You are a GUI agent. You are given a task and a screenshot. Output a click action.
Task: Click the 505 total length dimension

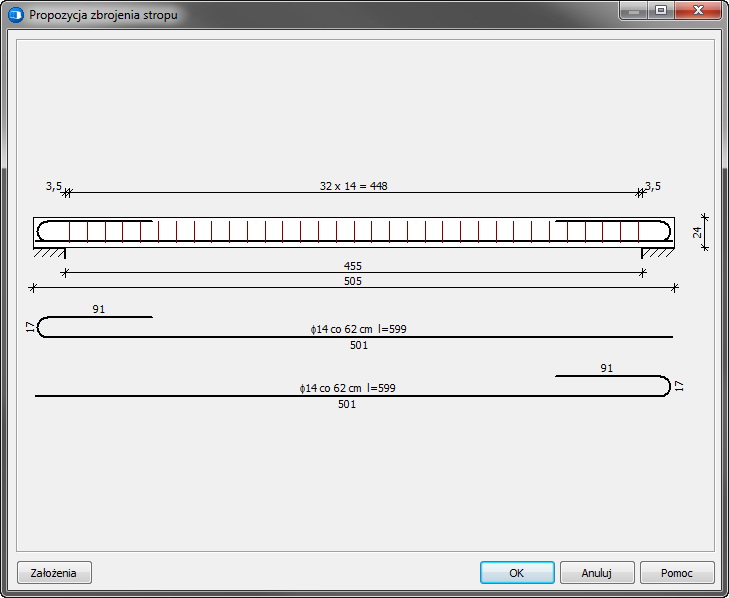click(352, 282)
